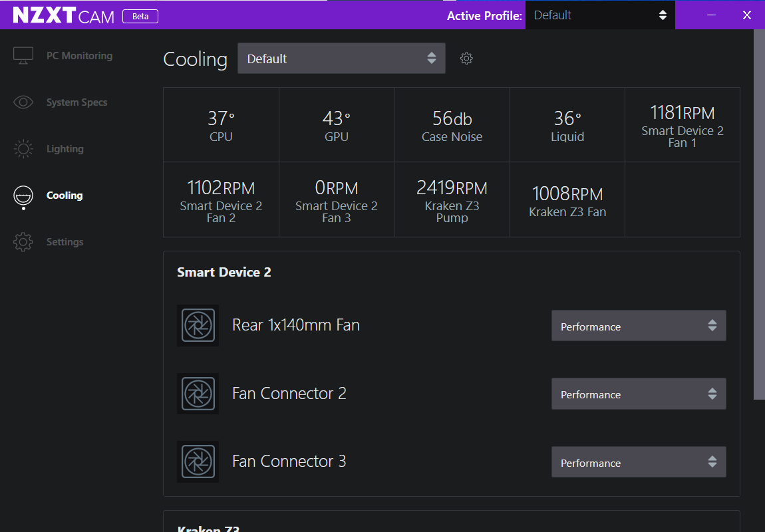Select the Cooling menu item
This screenshot has height=532, width=765.
point(65,195)
